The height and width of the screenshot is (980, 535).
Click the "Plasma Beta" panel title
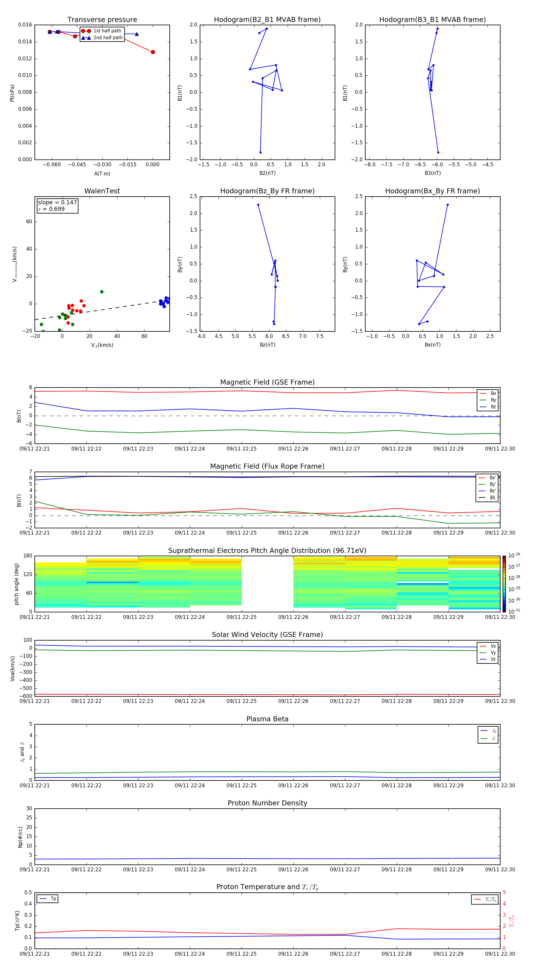(267, 719)
